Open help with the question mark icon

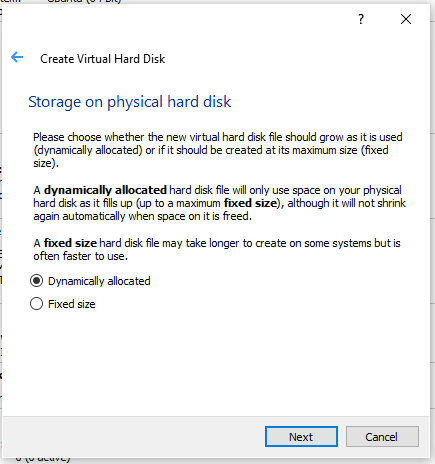(x=361, y=19)
